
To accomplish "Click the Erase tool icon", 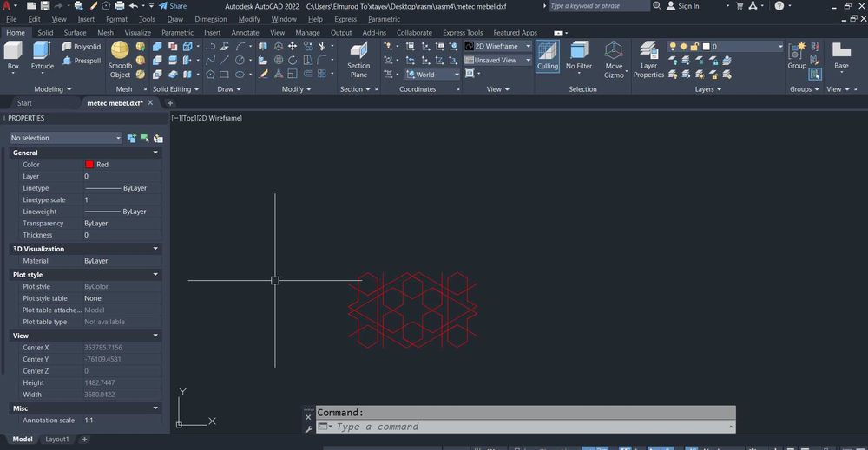I will (x=264, y=74).
